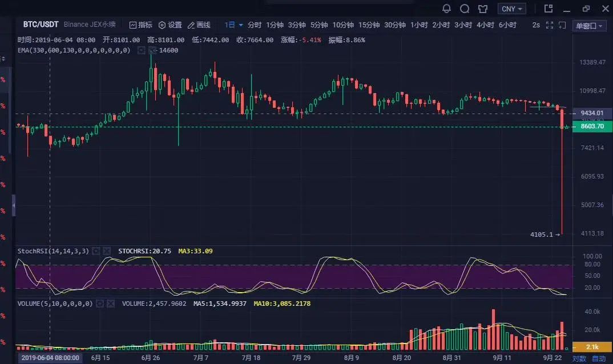Click the 2019-06-04 08:00:00 date field
This screenshot has width=613, height=364.
[x=49, y=358]
